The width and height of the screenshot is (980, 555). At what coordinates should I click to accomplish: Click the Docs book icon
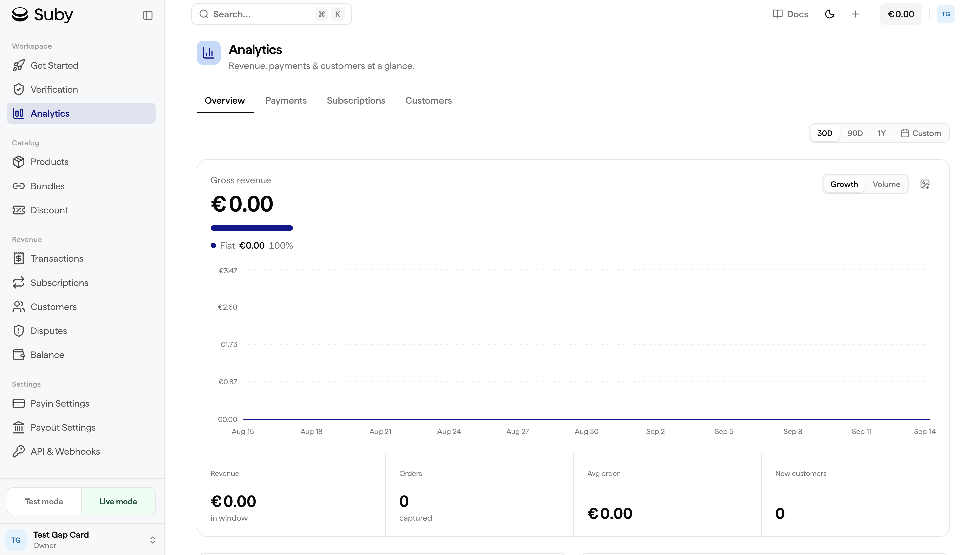coord(778,14)
